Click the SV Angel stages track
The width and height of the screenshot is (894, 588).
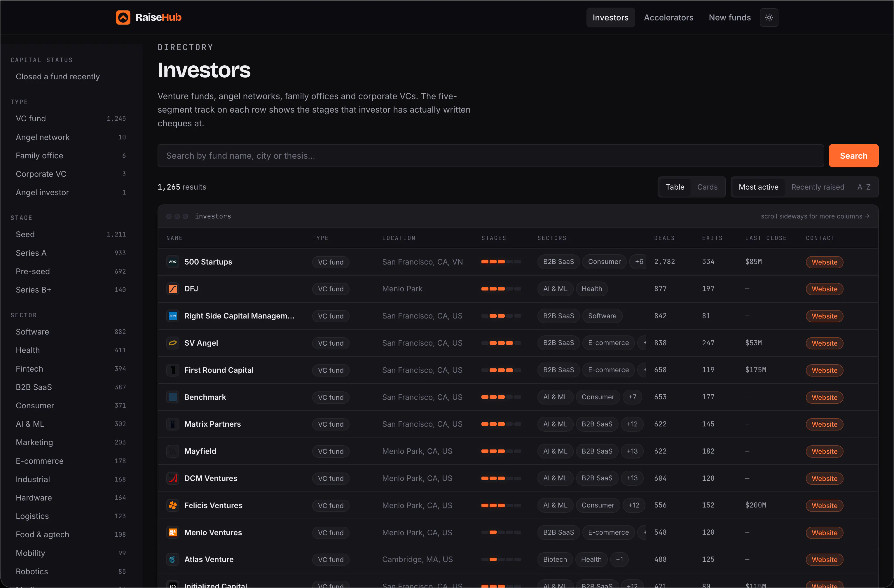point(501,343)
